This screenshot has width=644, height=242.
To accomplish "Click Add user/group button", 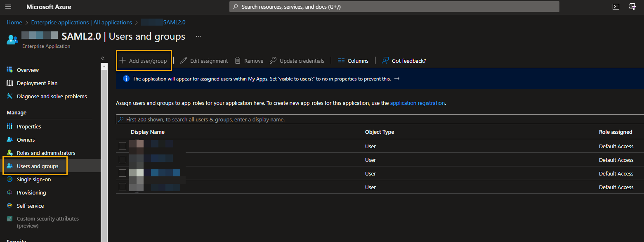I will click(144, 61).
